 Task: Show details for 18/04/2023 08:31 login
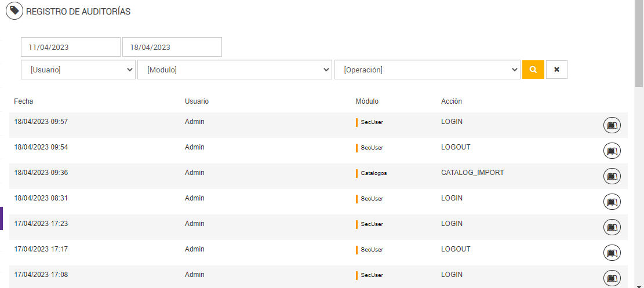coord(612,202)
